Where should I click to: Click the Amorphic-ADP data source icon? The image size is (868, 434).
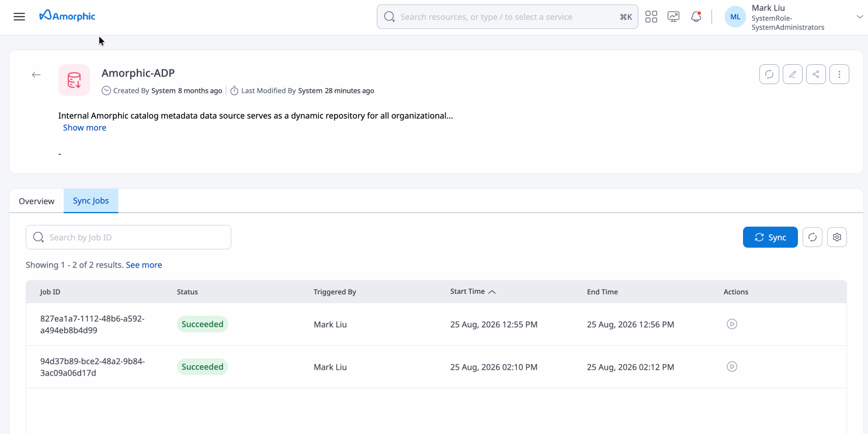click(74, 80)
